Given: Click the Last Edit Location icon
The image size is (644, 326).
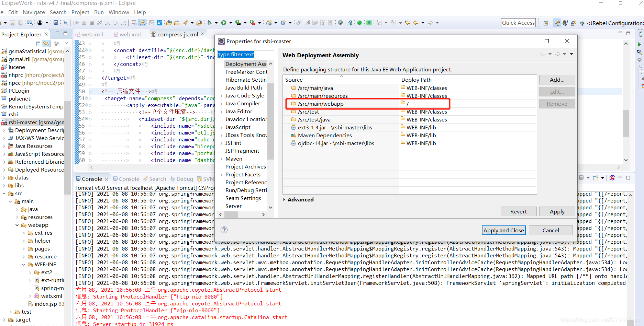Looking at the screenshot, I should [408, 23].
